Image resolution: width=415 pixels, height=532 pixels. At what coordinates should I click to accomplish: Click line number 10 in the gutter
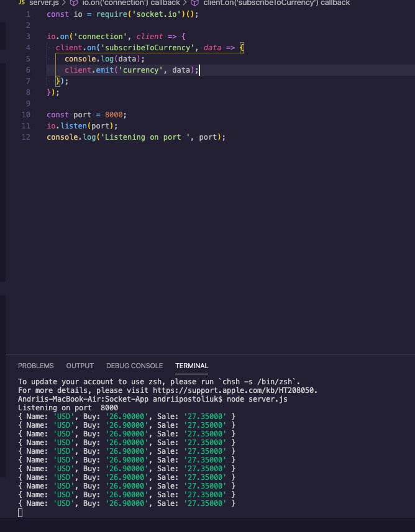(x=26, y=115)
